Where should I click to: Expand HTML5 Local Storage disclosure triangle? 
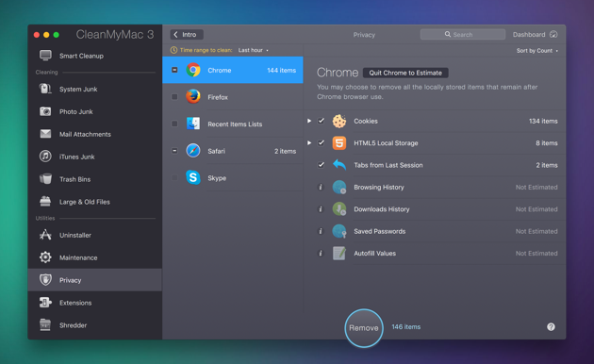coord(309,142)
